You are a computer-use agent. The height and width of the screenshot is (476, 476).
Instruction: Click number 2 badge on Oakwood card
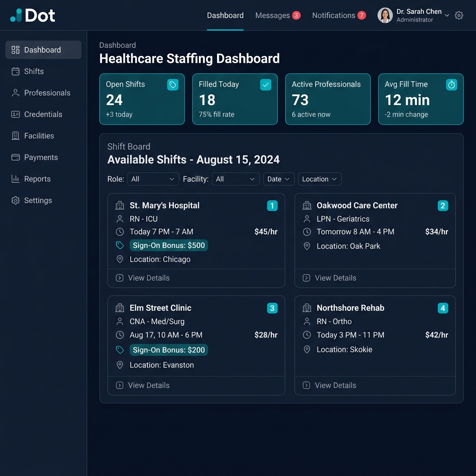tap(443, 206)
